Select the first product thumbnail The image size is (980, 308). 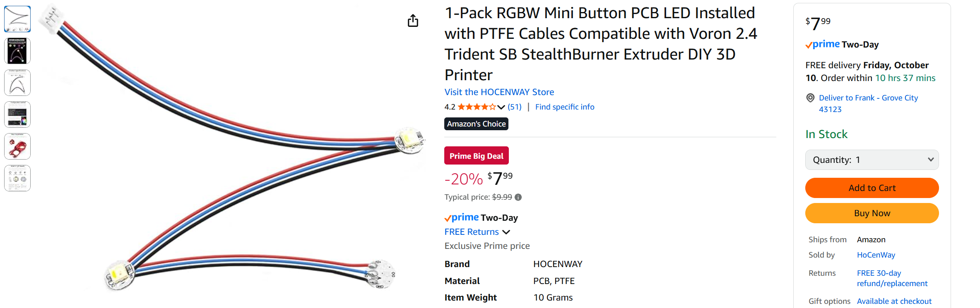(17, 19)
